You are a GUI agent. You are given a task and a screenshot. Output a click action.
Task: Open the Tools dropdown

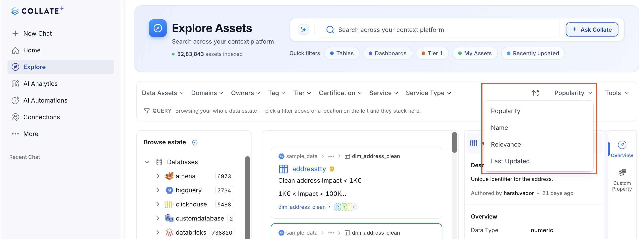[x=617, y=93]
